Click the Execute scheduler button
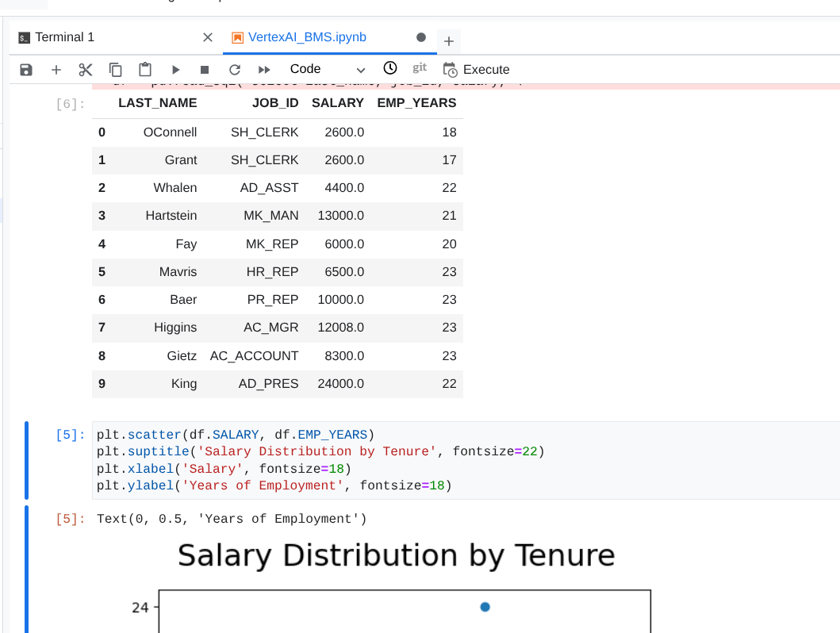This screenshot has width=840, height=633. point(476,70)
